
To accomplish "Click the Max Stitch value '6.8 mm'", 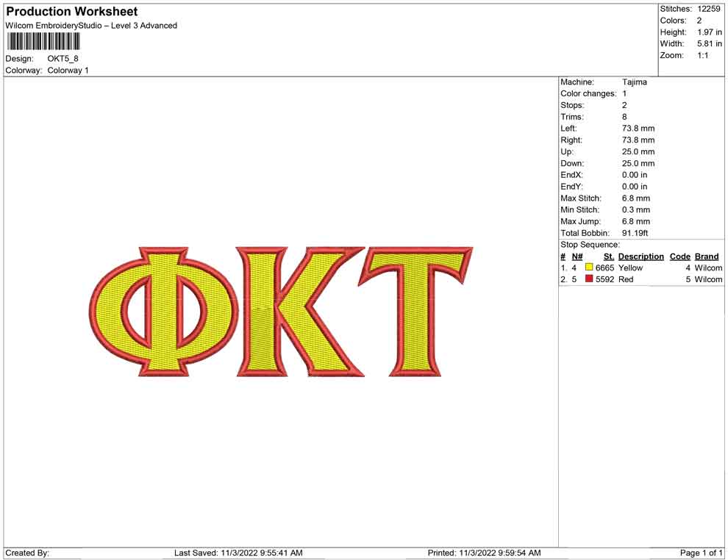I will point(636,198).
